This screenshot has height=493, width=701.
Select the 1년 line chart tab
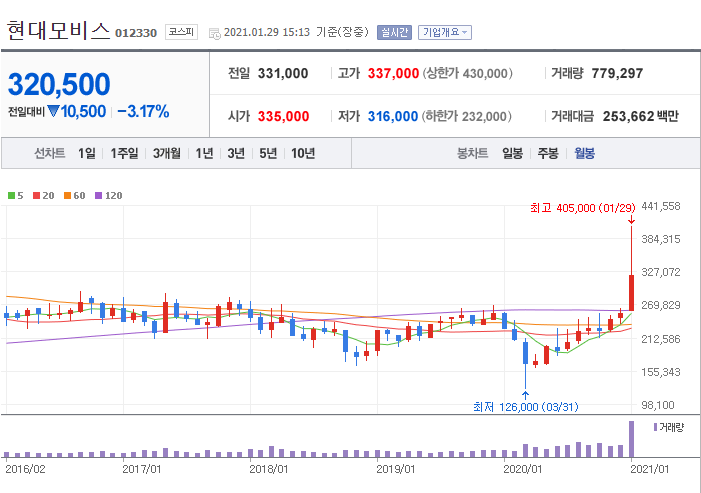204,153
